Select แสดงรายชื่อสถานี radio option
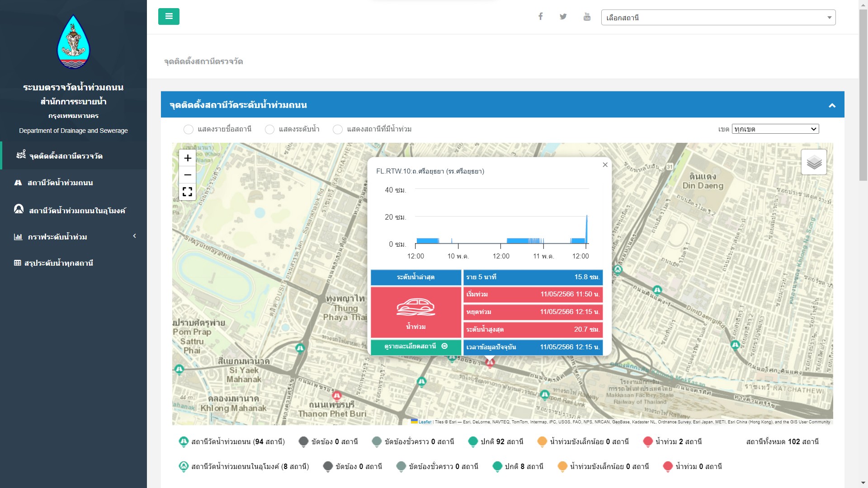The width and height of the screenshot is (868, 488). point(189,130)
